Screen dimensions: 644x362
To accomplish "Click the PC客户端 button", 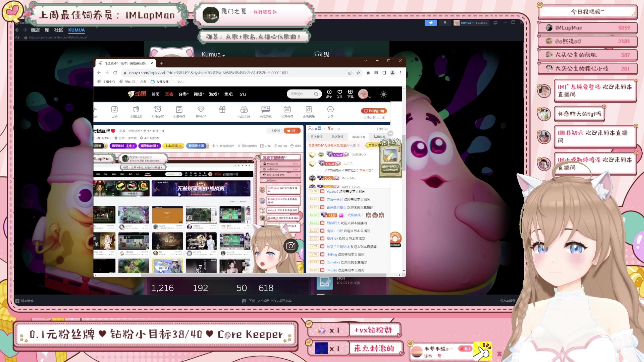I will [374, 111].
